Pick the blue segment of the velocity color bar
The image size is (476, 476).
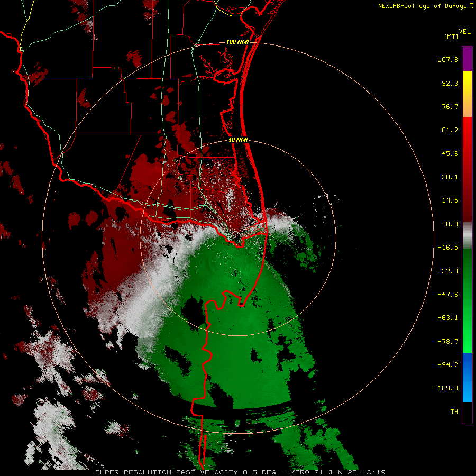click(467, 377)
